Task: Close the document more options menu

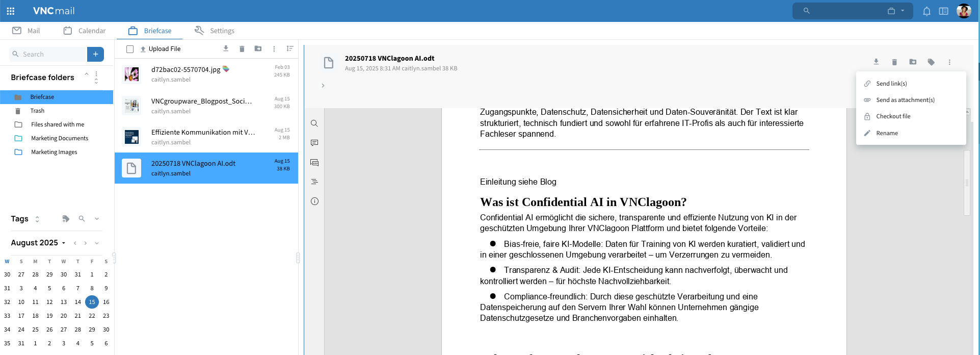Action: (x=949, y=62)
